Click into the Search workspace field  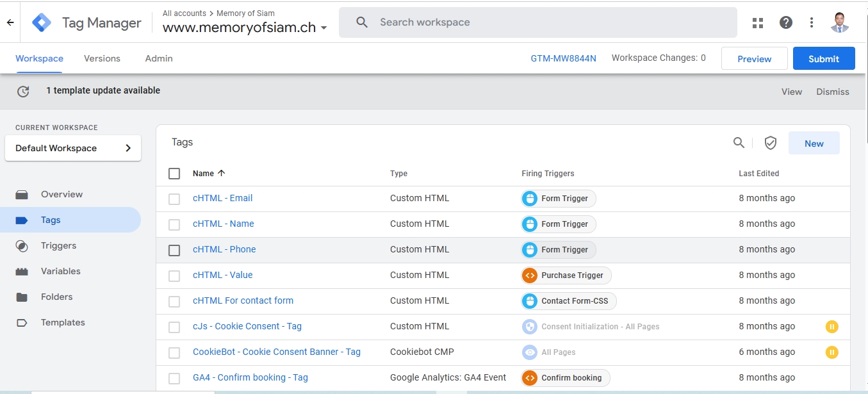[538, 22]
